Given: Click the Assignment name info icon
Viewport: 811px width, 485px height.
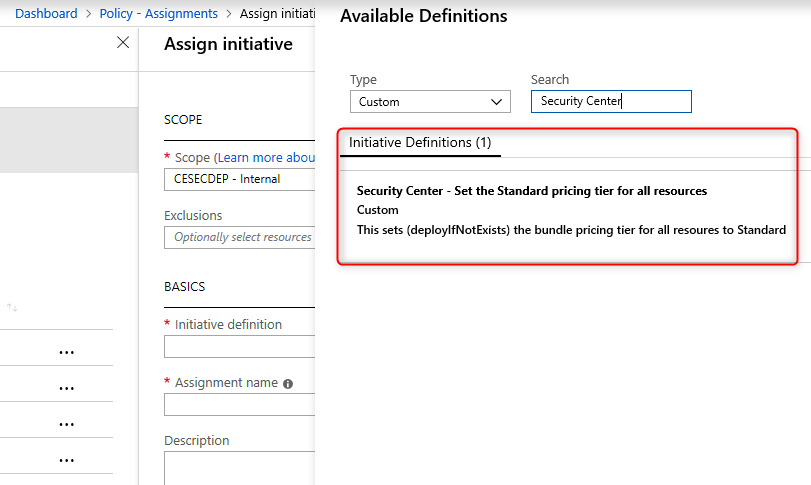Looking at the screenshot, I should (x=288, y=384).
